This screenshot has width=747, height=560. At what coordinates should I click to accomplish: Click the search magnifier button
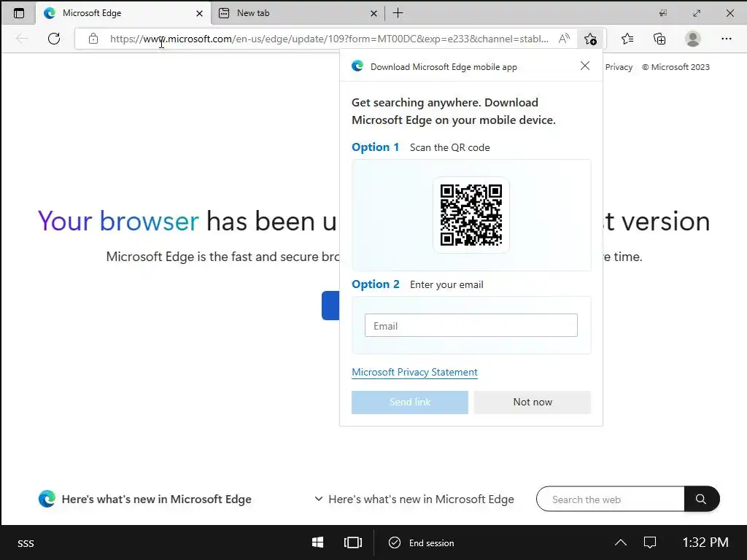pos(701,499)
